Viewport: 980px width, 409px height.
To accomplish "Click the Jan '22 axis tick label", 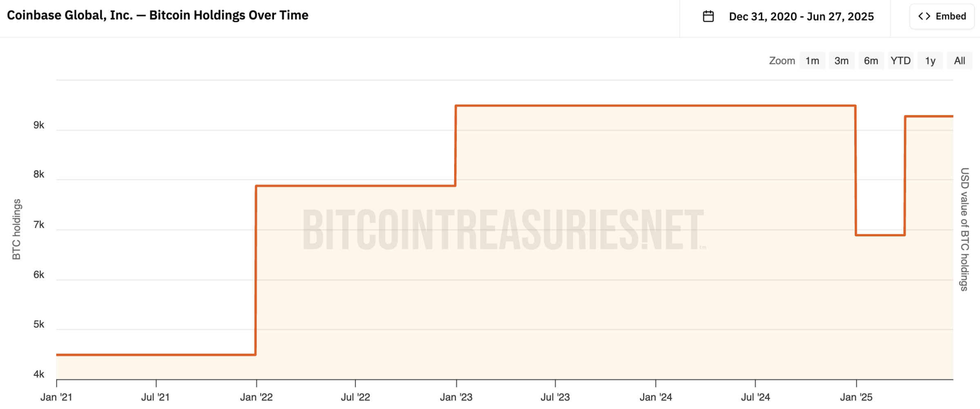I will (256, 397).
